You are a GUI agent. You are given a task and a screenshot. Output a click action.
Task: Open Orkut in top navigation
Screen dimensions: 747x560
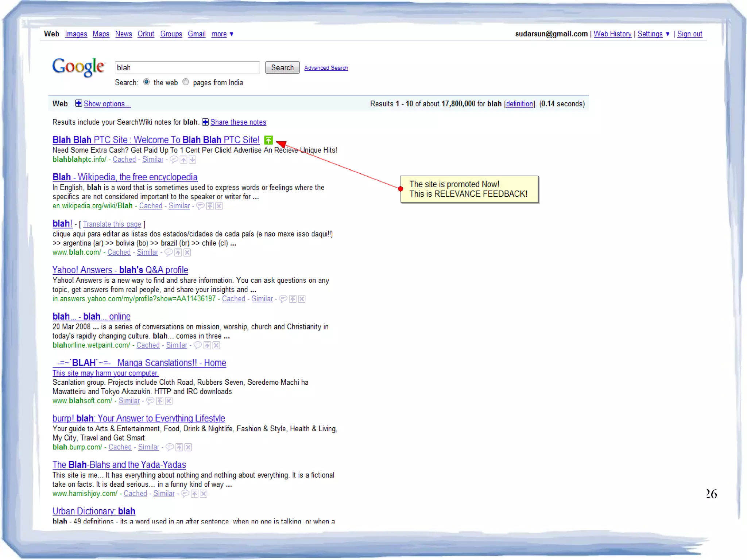click(x=146, y=34)
